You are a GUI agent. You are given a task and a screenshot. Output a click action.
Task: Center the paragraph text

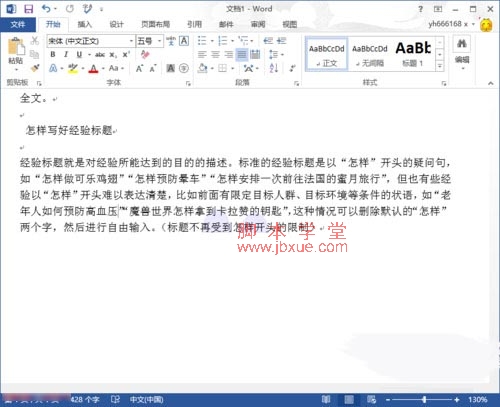215,54
